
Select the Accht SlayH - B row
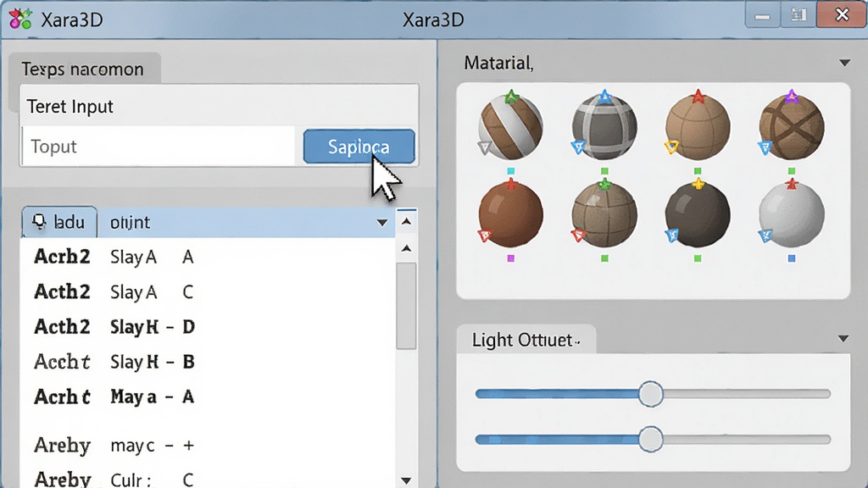(x=209, y=361)
